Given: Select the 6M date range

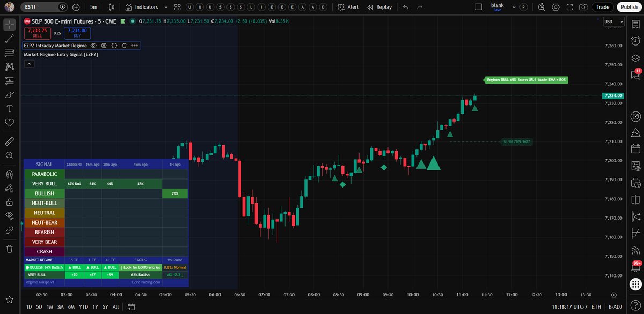Looking at the screenshot, I should click(x=71, y=306).
